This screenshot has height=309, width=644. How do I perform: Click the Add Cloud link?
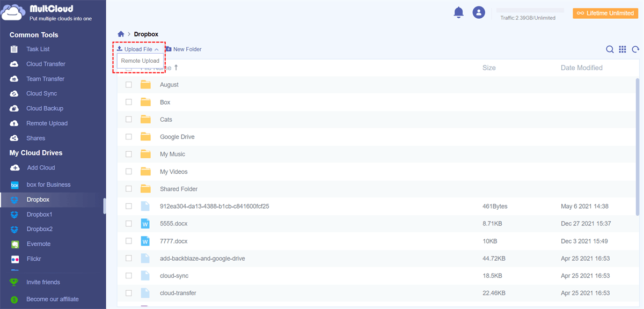coord(41,168)
